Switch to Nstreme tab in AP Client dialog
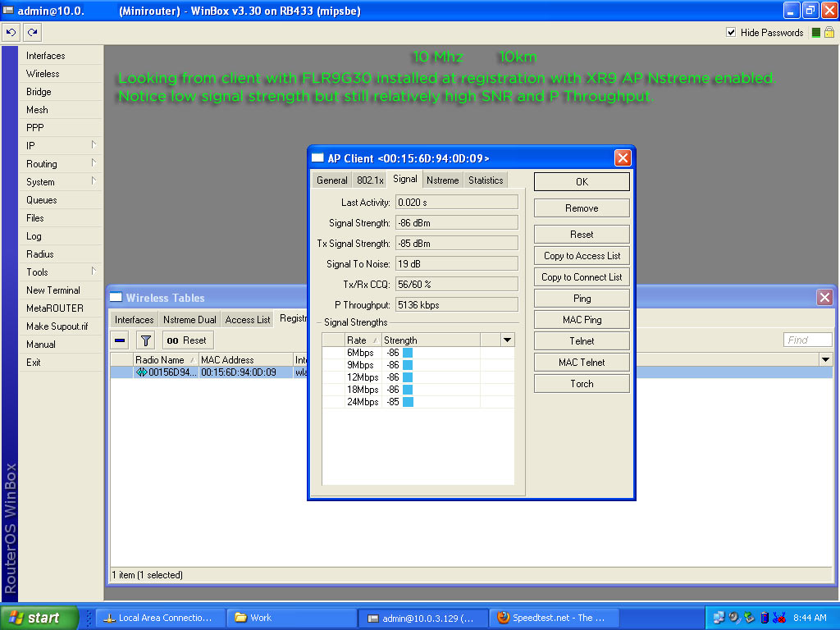The image size is (840, 630). pyautogui.click(x=442, y=180)
